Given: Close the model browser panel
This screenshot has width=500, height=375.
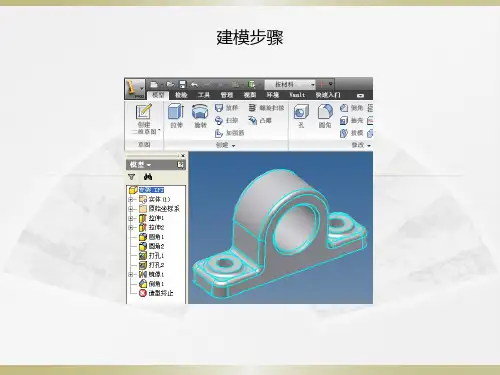Looking at the screenshot, I should tap(183, 156).
